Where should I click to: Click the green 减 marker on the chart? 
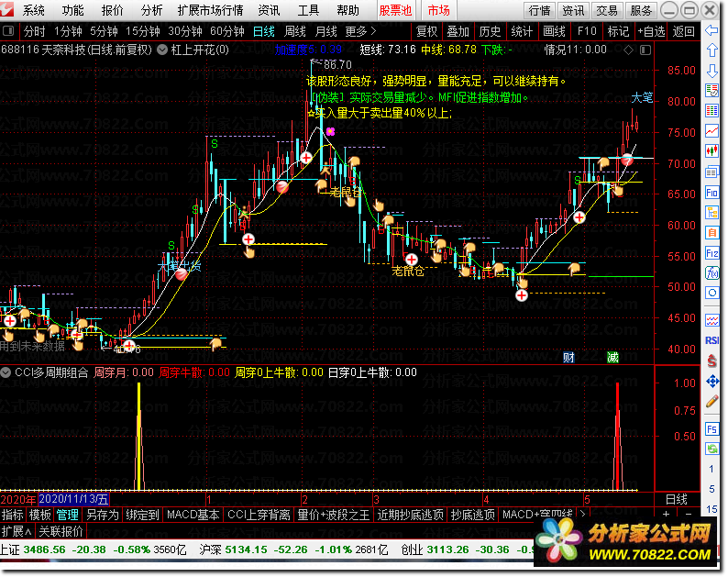click(612, 357)
